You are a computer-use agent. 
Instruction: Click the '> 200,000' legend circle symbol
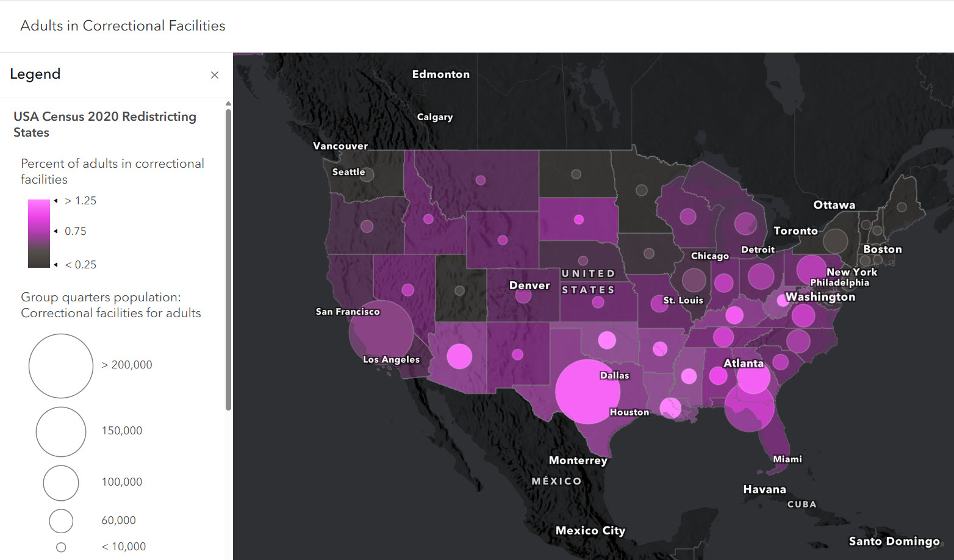pyautogui.click(x=61, y=366)
